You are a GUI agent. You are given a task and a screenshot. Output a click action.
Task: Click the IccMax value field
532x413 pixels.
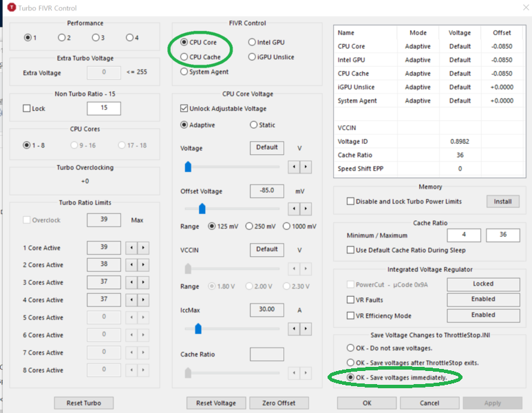pos(267,310)
